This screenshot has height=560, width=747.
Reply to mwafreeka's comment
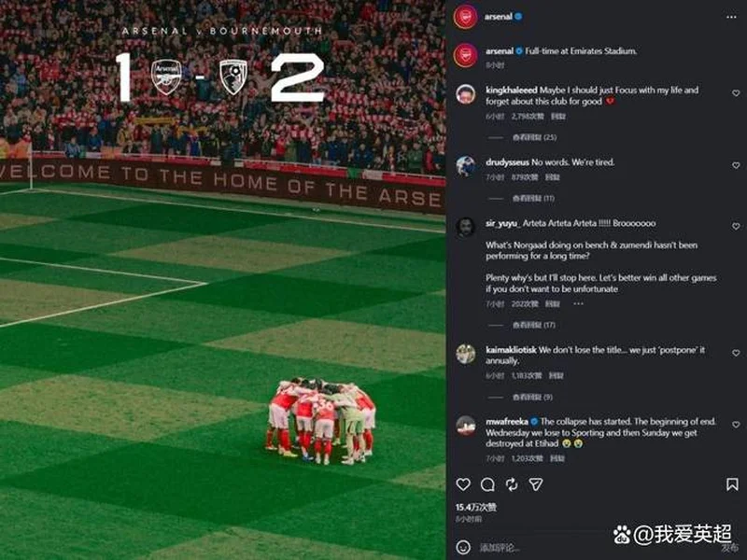click(x=557, y=458)
